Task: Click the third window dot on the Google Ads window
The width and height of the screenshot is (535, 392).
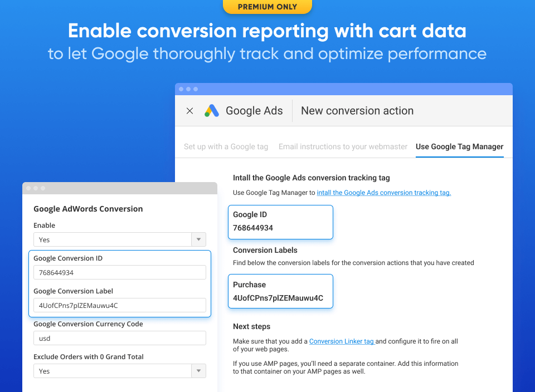Action: coord(196,89)
